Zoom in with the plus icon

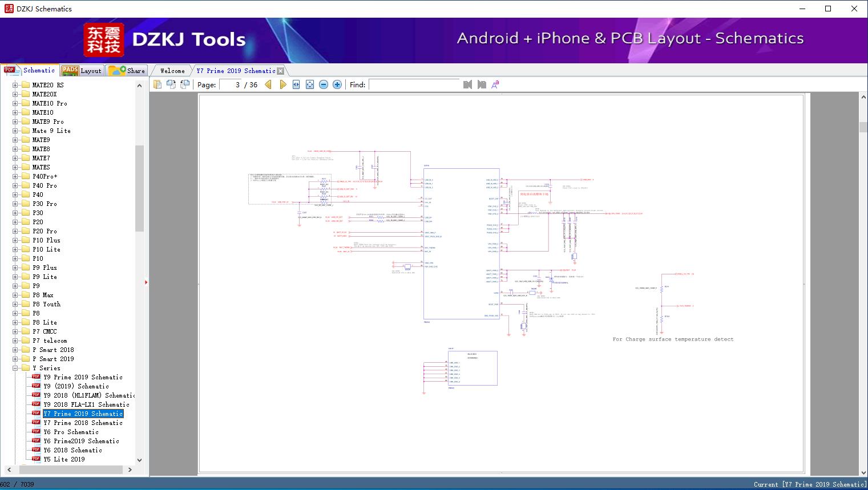[337, 84]
